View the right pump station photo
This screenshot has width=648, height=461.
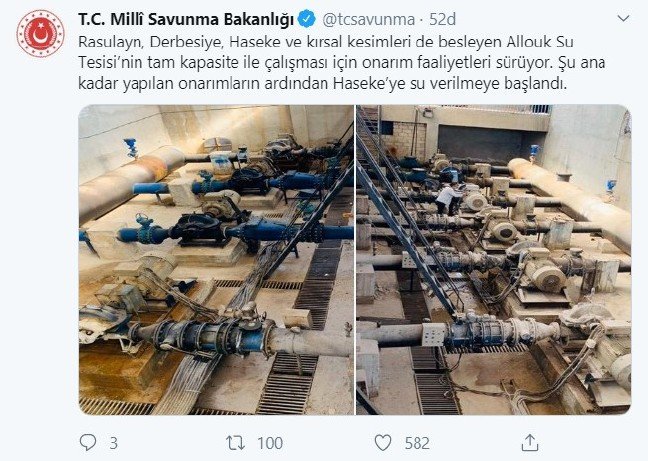pos(494,260)
